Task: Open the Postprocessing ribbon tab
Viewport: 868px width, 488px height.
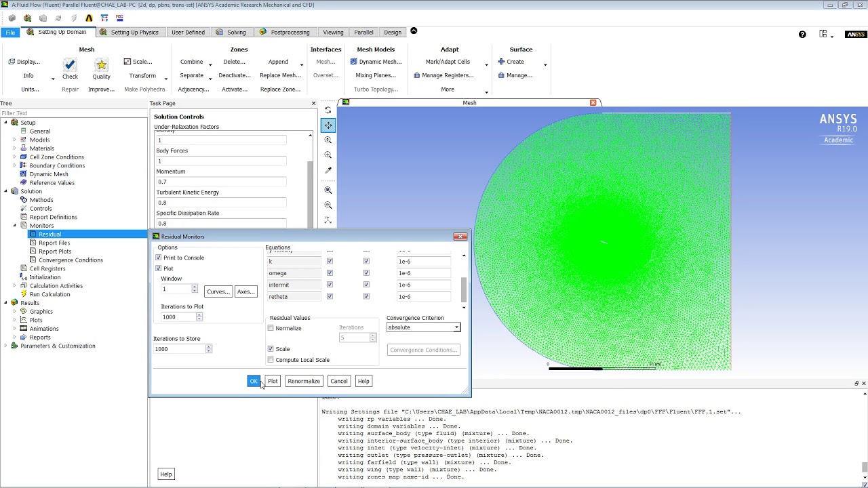Action: point(284,32)
